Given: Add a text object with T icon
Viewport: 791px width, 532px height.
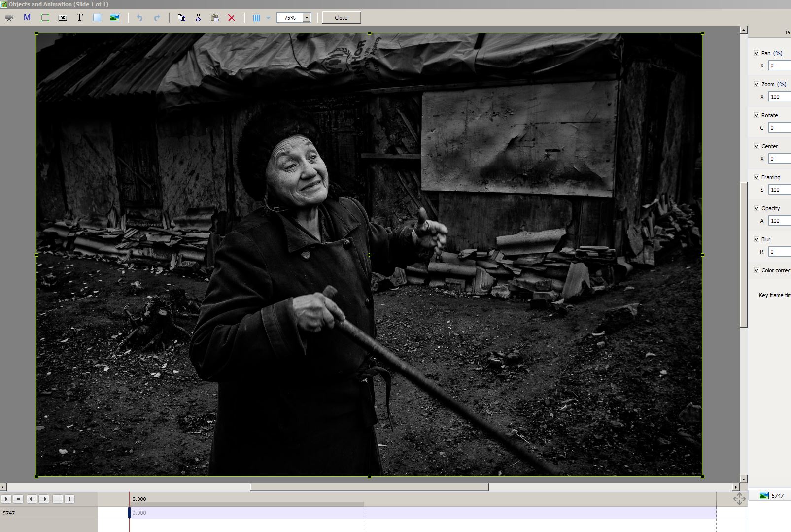Looking at the screenshot, I should coord(80,18).
